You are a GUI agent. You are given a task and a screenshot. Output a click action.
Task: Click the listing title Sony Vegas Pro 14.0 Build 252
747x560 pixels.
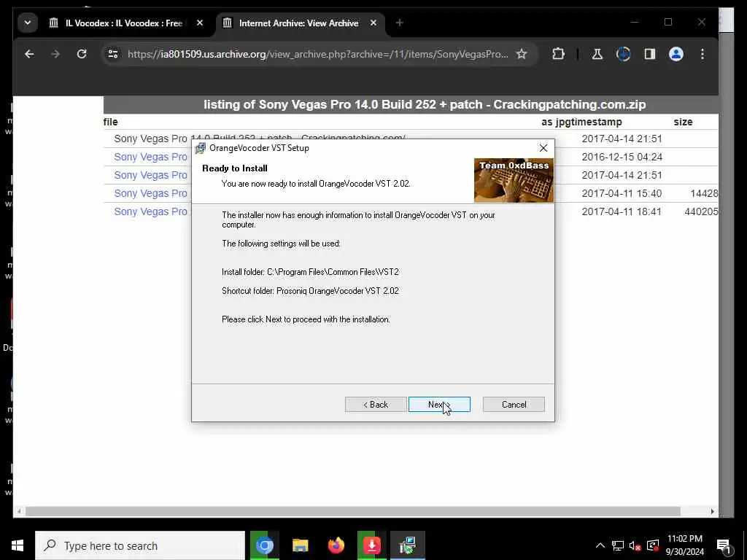(425, 105)
